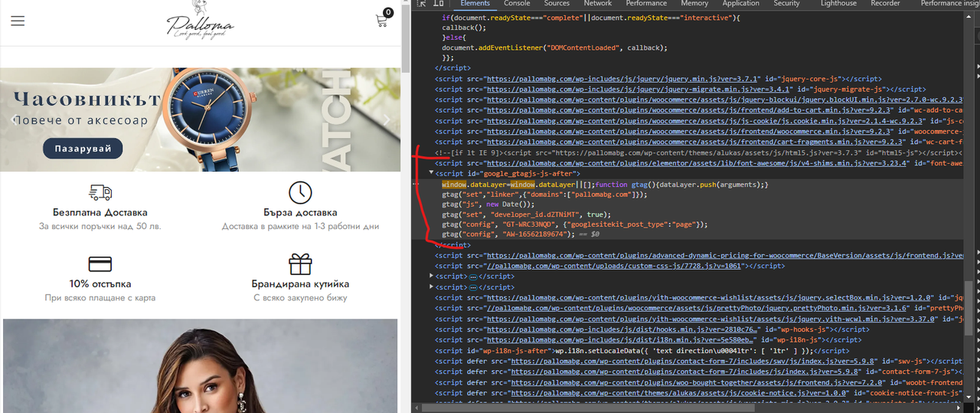This screenshot has width=980, height=413.
Task: Activate the DevTools inspect element picker
Action: pyautogui.click(x=423, y=4)
